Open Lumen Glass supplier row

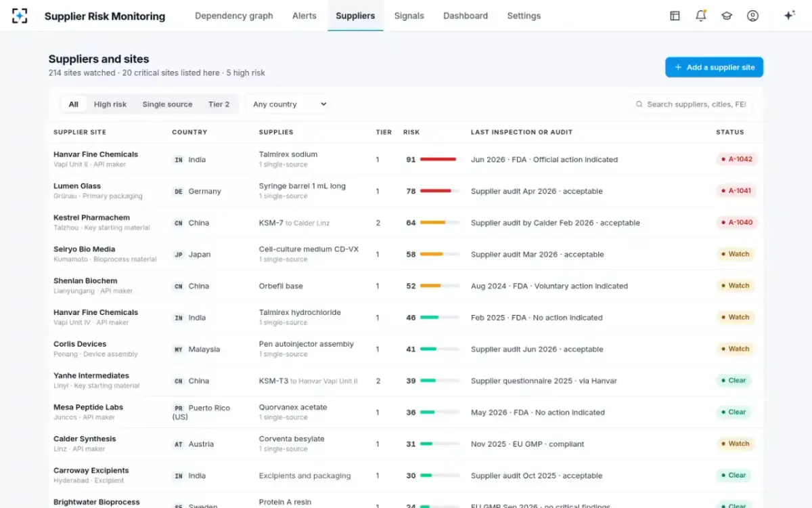click(406, 191)
